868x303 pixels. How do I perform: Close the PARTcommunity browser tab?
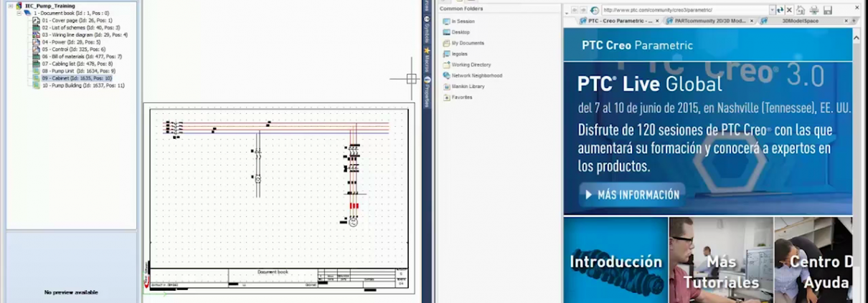click(x=751, y=21)
